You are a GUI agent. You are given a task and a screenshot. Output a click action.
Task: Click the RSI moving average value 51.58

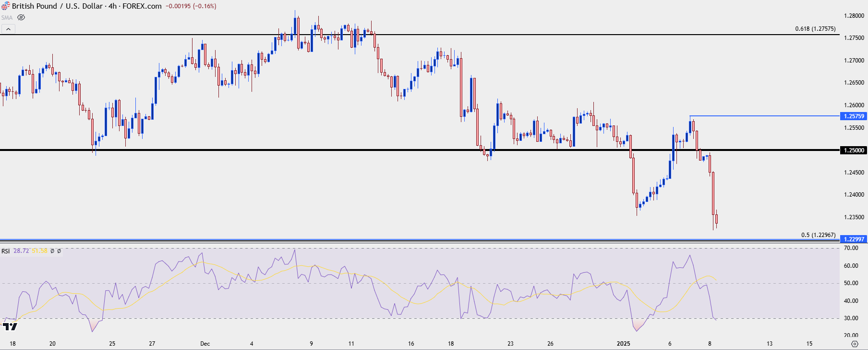pyautogui.click(x=40, y=251)
